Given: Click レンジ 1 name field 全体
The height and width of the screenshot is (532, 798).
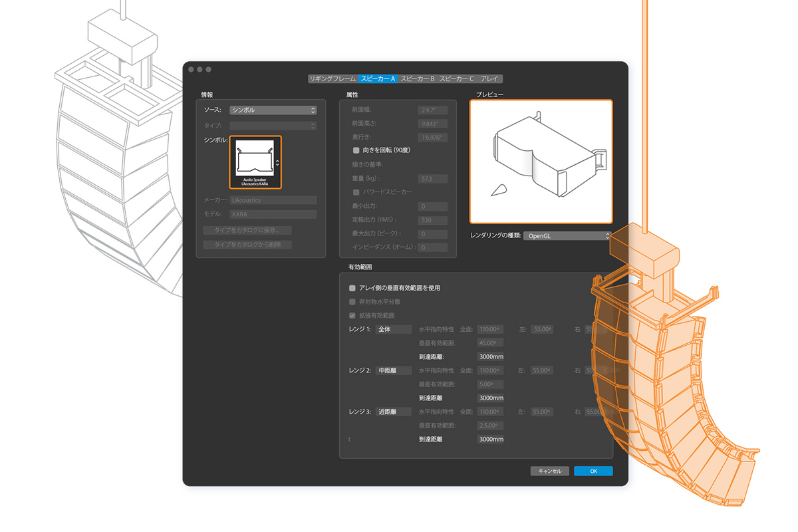Looking at the screenshot, I should click(393, 329).
